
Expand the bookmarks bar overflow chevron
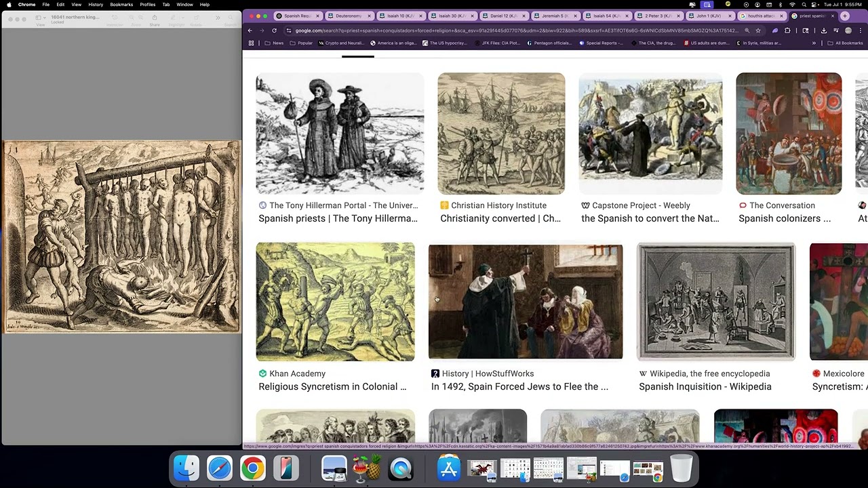814,43
